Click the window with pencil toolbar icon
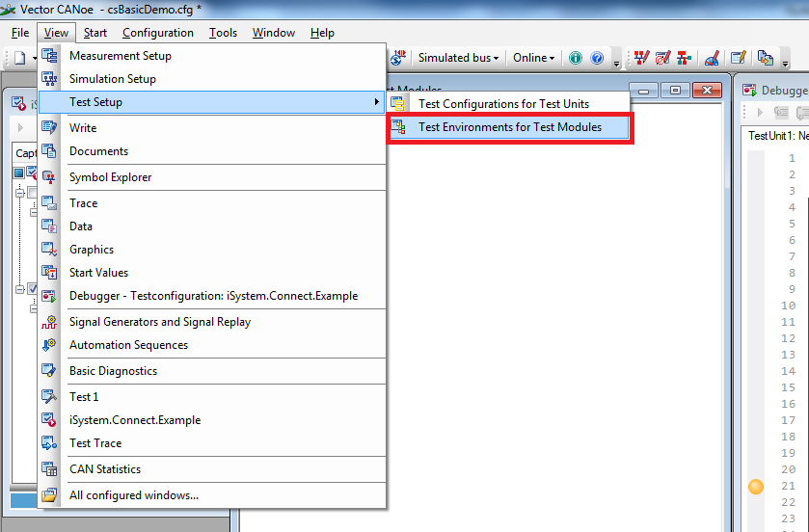This screenshot has height=532, width=809. tap(739, 58)
